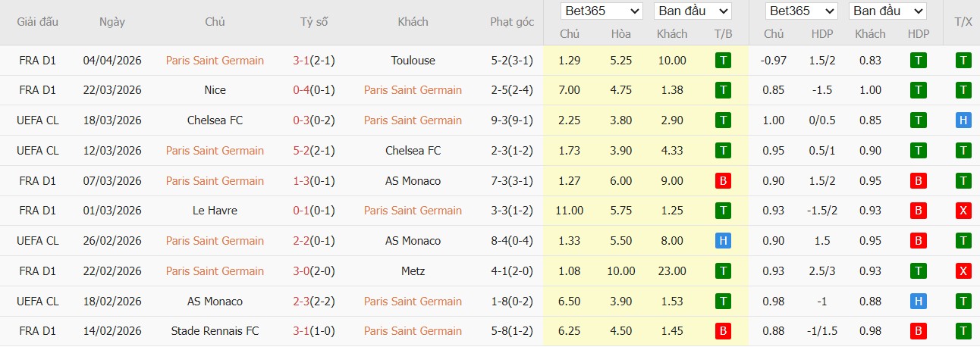Click the Giải đấu column header

point(38,22)
